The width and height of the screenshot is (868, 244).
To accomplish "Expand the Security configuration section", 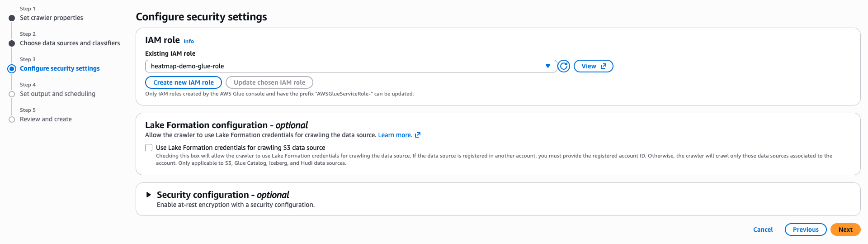I will [x=149, y=195].
